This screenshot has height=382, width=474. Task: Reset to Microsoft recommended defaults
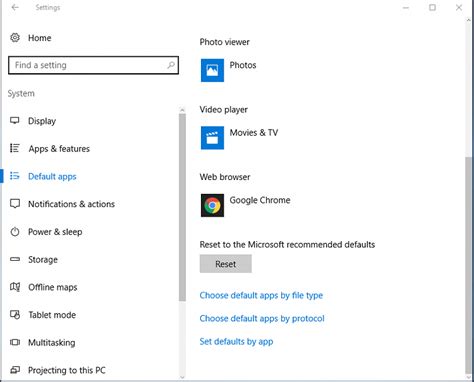tap(226, 264)
